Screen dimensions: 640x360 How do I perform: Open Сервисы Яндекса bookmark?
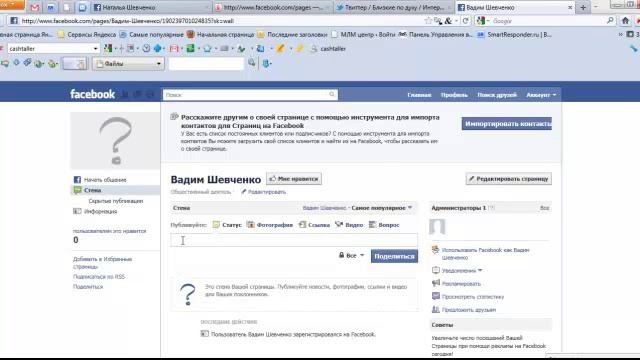click(87, 35)
